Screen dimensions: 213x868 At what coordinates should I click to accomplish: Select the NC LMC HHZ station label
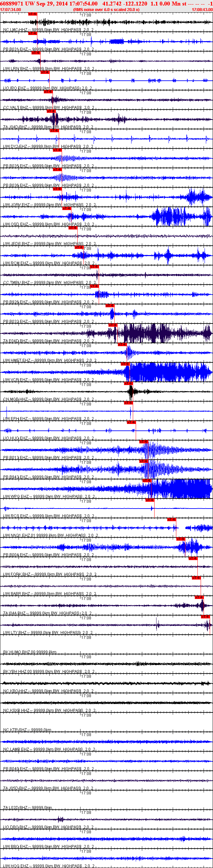[x=48, y=30]
